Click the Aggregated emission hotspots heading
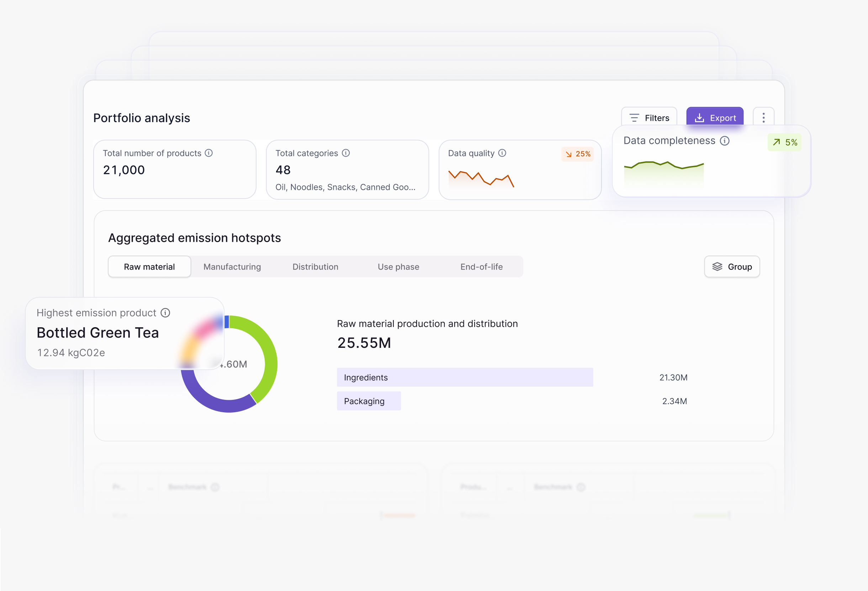This screenshot has height=591, width=868. pyautogui.click(x=194, y=238)
